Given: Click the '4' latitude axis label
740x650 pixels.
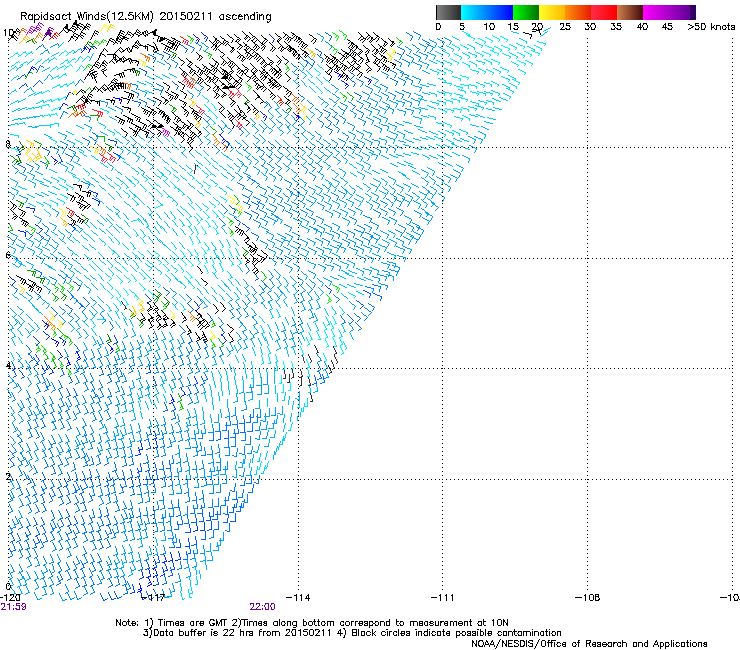Looking at the screenshot, I should (8, 365).
